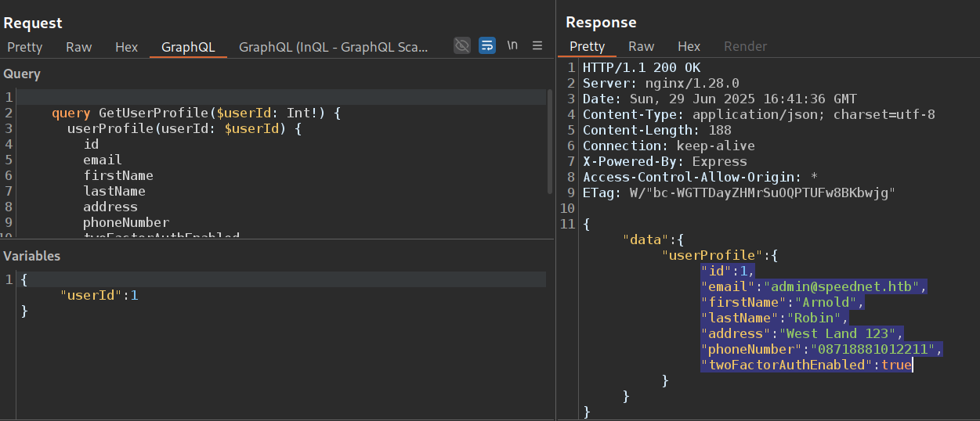
Task: Select the Response Pretty tab
Action: click(587, 46)
